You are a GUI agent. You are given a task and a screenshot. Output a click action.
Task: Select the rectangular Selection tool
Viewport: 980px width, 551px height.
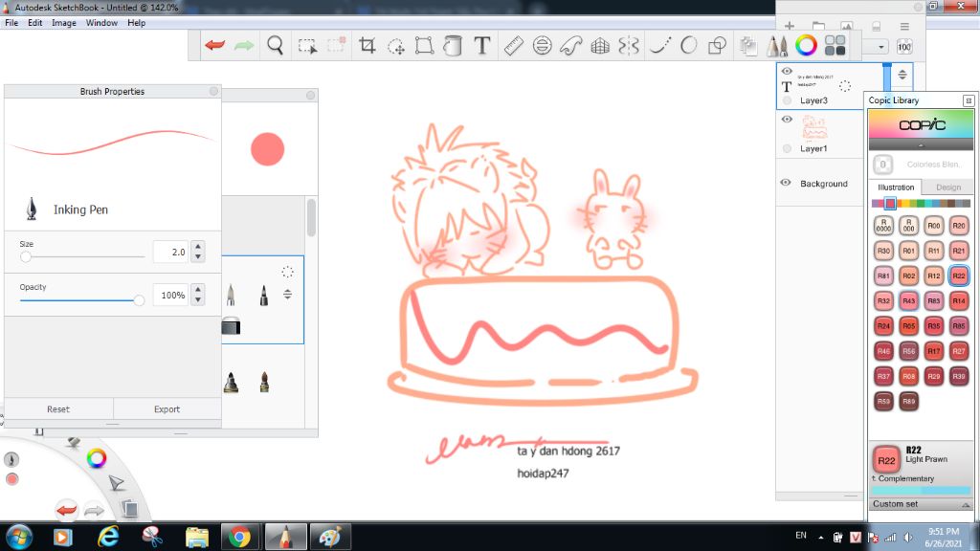tap(307, 46)
